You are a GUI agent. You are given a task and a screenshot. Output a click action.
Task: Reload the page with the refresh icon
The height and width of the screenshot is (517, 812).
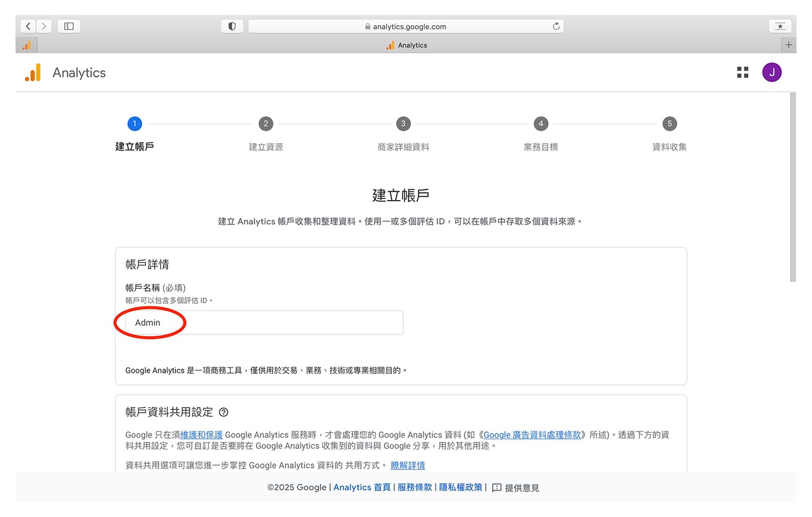(556, 26)
